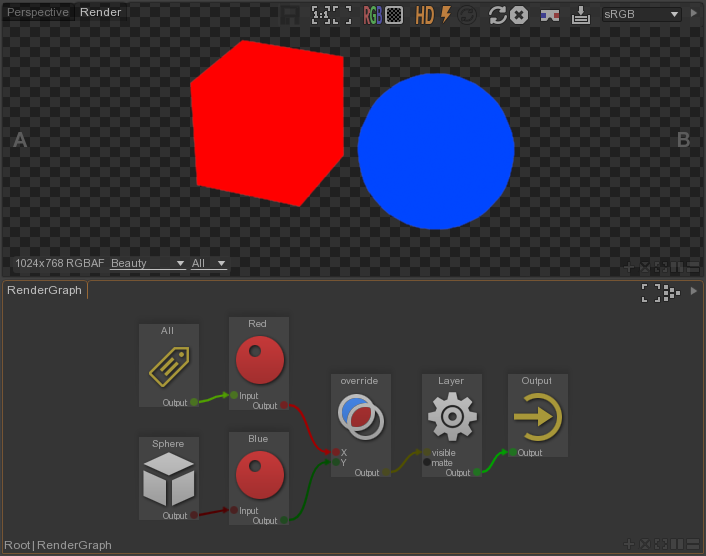Switch to the Perspective tab

coord(38,13)
